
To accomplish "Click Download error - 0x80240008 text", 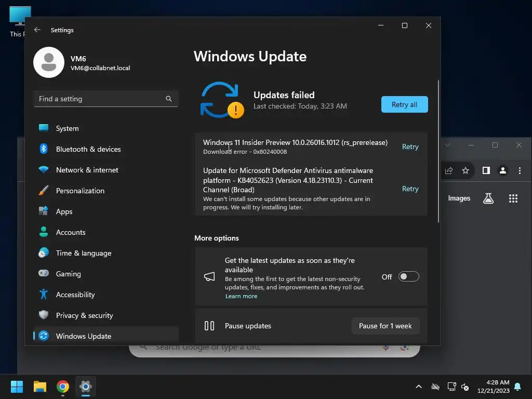I will click(245, 152).
